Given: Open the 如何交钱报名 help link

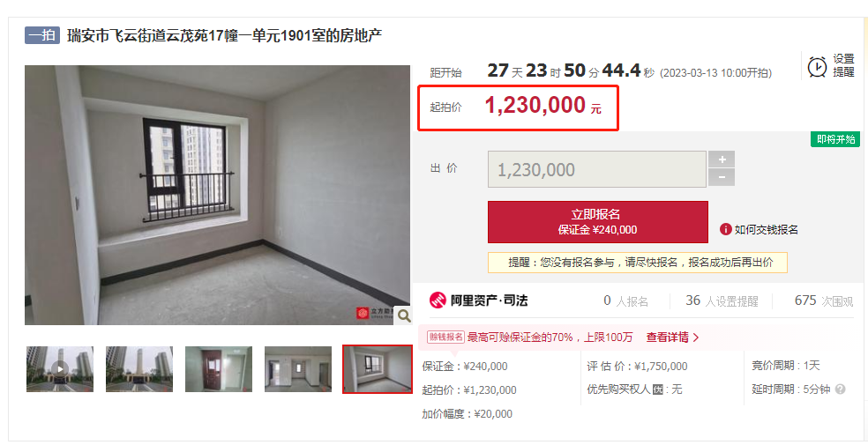Looking at the screenshot, I should [766, 230].
